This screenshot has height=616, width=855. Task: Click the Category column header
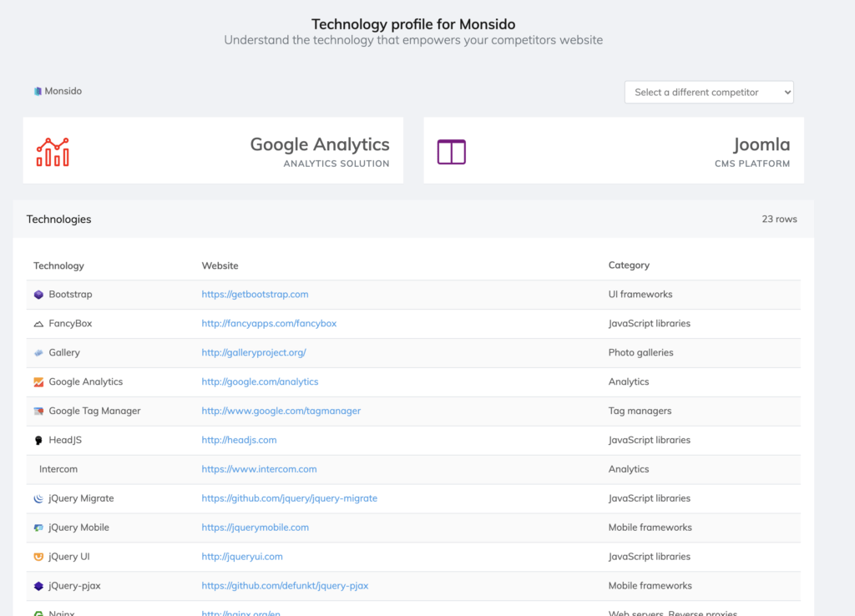pyautogui.click(x=629, y=265)
